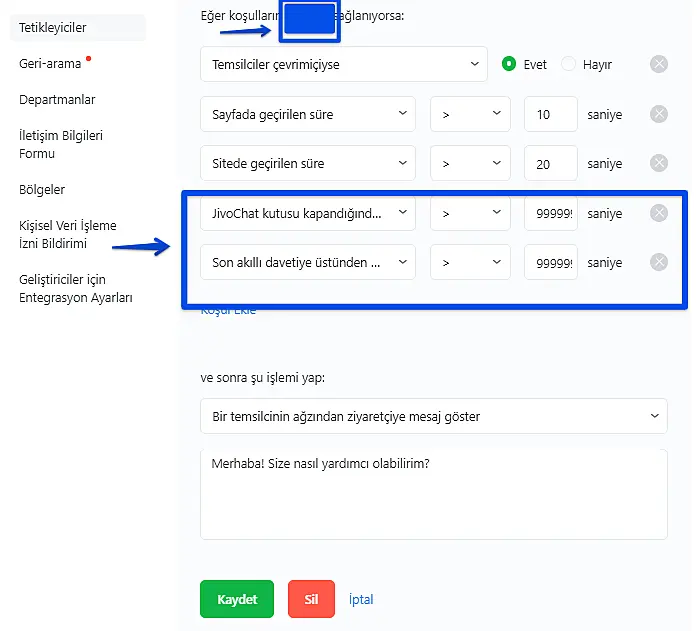
Task: Open operator dropdown for Sitede geçirilen süre
Action: (x=470, y=163)
